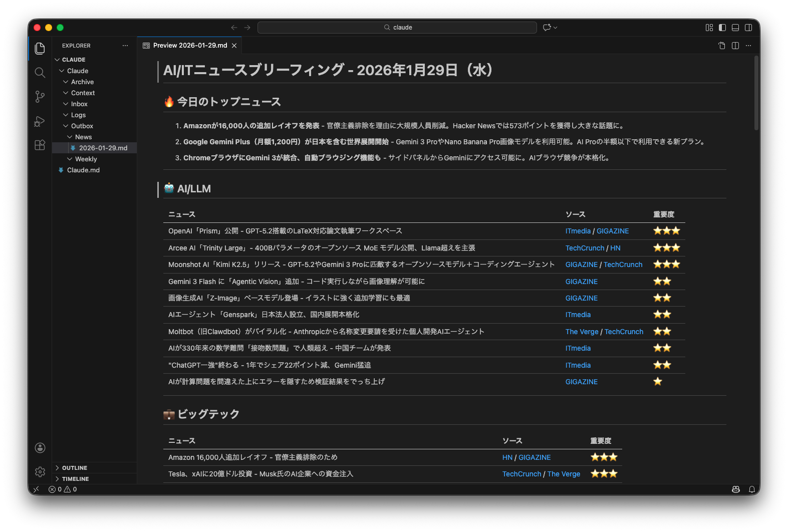Toggle the primary side bar visibility
This screenshot has width=788, height=532.
722,28
